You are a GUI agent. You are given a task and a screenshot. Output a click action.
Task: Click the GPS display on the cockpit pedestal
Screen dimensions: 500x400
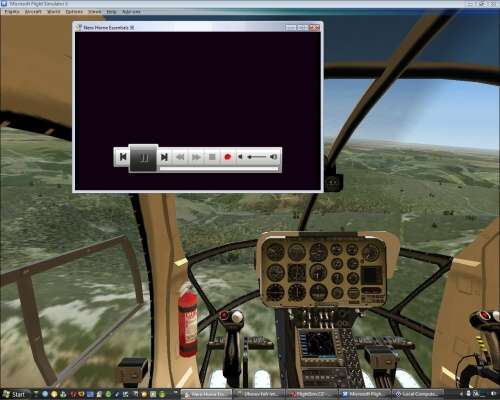(318, 344)
